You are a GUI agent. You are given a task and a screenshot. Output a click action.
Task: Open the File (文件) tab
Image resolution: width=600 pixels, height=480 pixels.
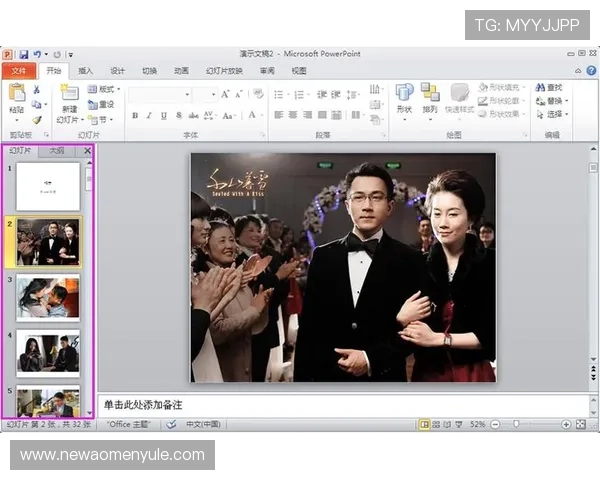click(x=19, y=71)
